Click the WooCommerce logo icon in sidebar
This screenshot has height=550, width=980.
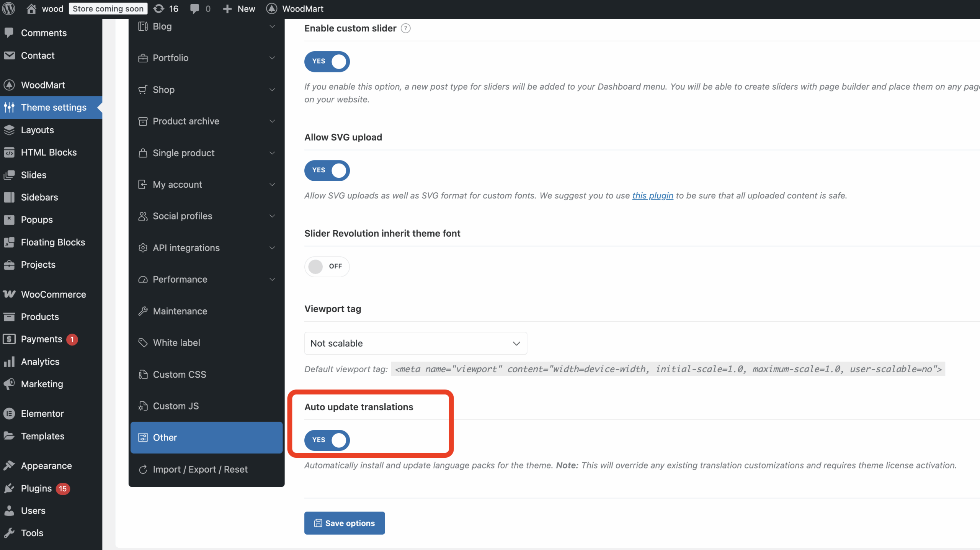(x=9, y=294)
